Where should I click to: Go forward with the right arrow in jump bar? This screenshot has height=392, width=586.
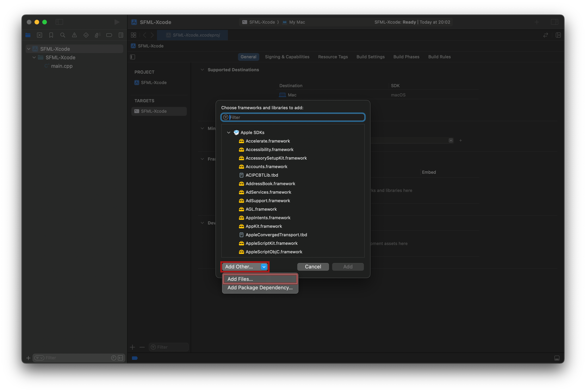tap(152, 35)
